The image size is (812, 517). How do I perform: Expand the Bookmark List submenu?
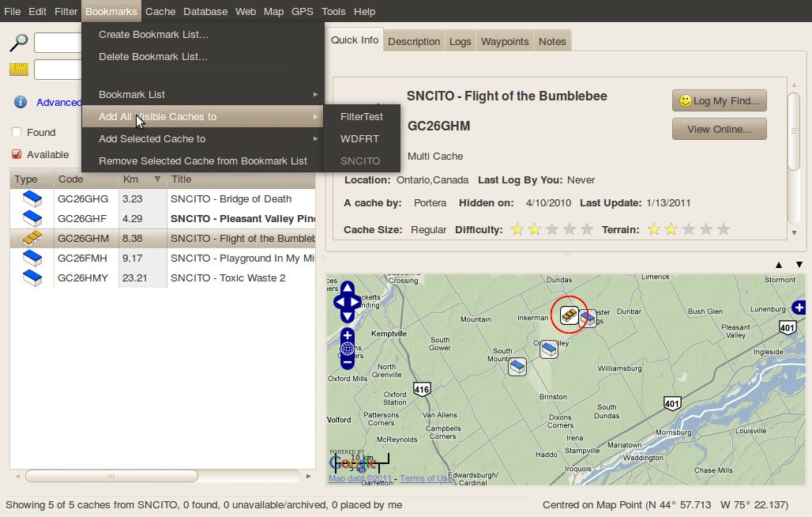202,94
